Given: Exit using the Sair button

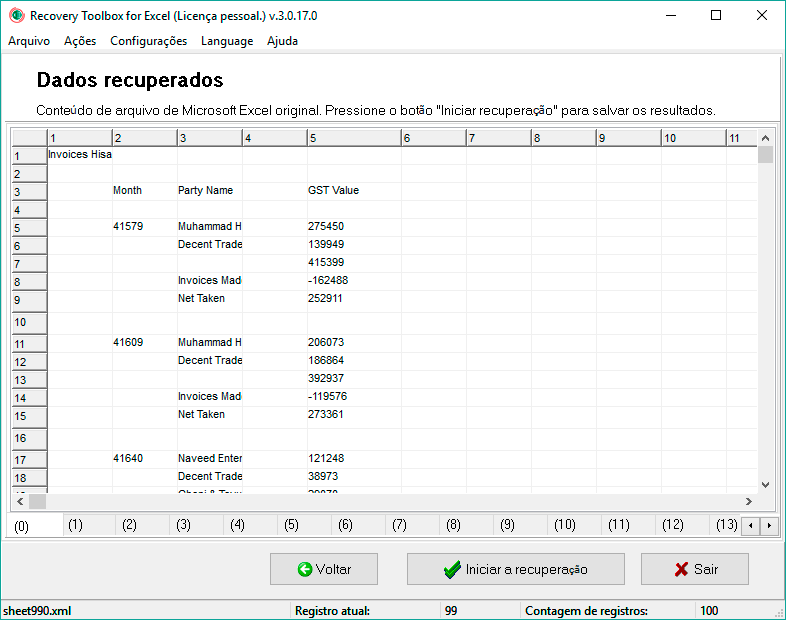Looking at the screenshot, I should click(x=694, y=570).
